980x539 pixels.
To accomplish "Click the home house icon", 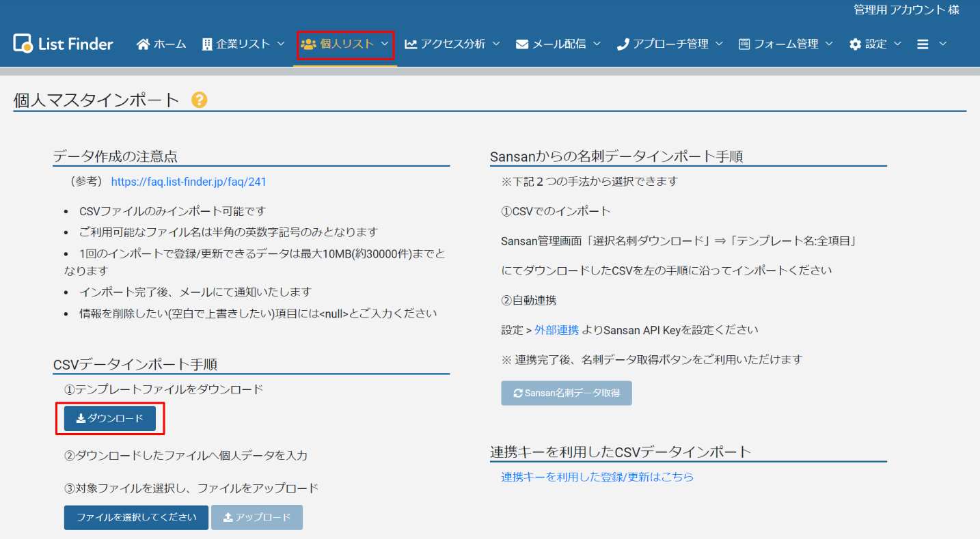I will pos(143,44).
